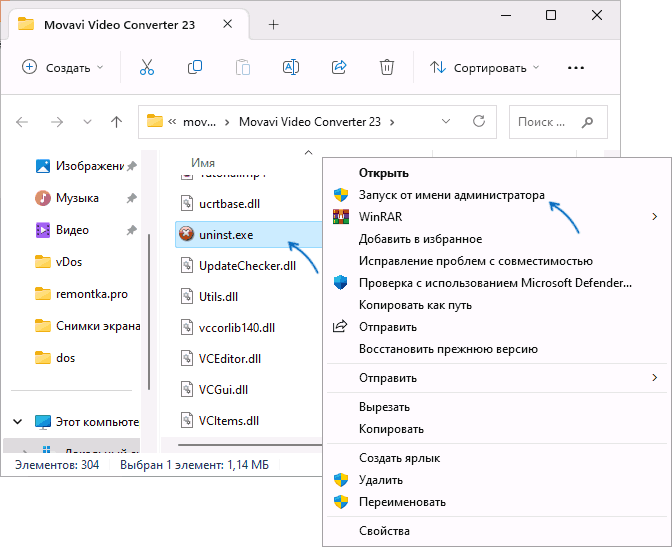Click the Paste clipboard icon
This screenshot has height=547, width=672.
click(243, 67)
